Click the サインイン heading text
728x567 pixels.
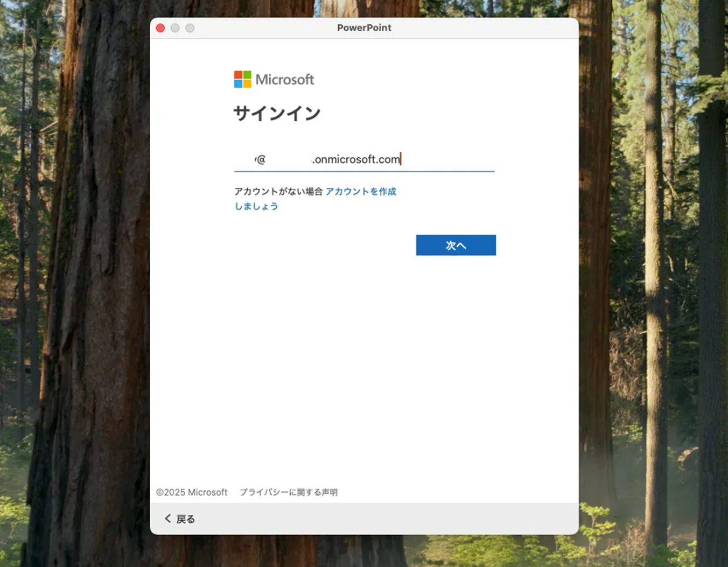click(277, 114)
